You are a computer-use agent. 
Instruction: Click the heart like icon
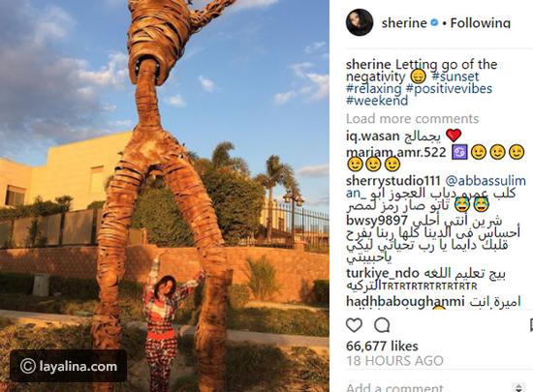pyautogui.click(x=354, y=325)
